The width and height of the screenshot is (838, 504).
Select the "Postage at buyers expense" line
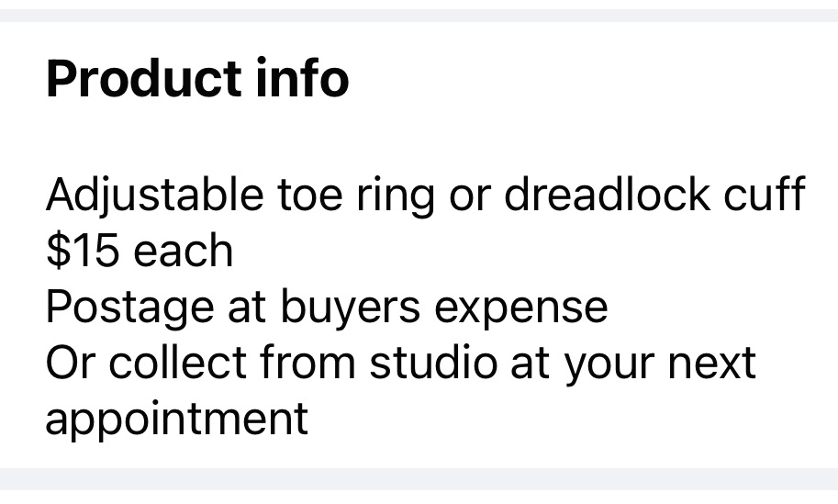point(326,307)
